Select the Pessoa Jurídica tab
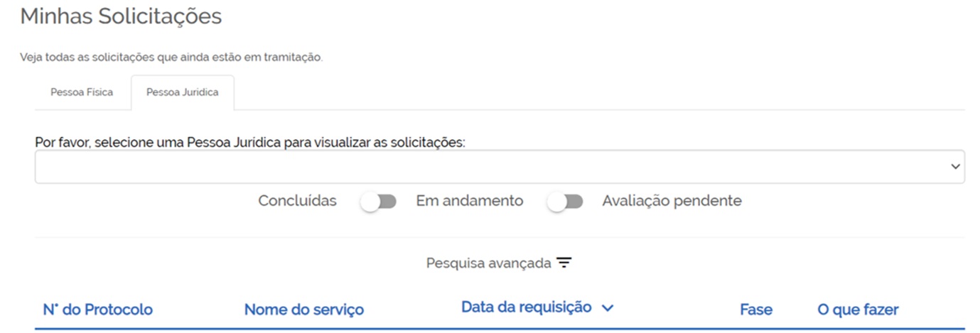 click(183, 92)
